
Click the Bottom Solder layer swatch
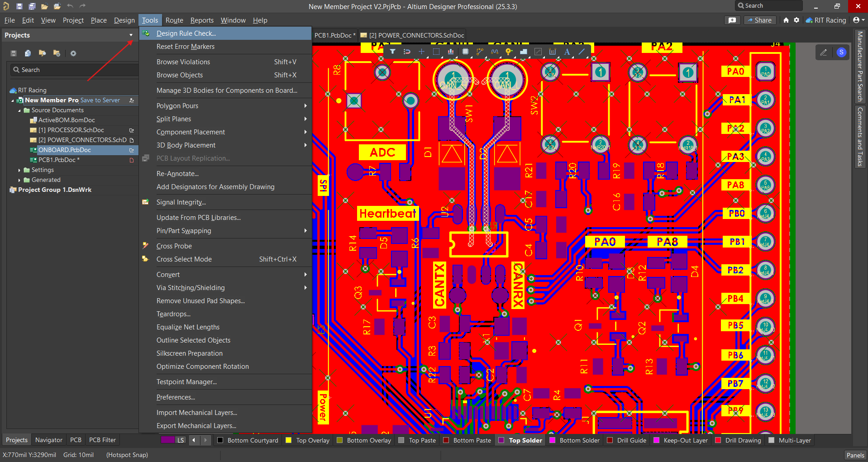[x=552, y=440]
